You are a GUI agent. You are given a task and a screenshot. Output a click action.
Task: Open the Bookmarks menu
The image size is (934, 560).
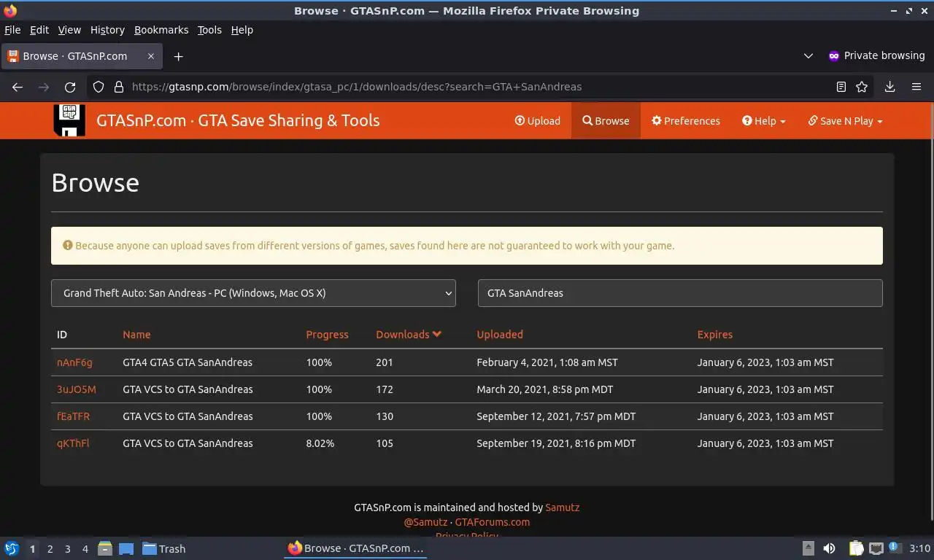pos(161,30)
